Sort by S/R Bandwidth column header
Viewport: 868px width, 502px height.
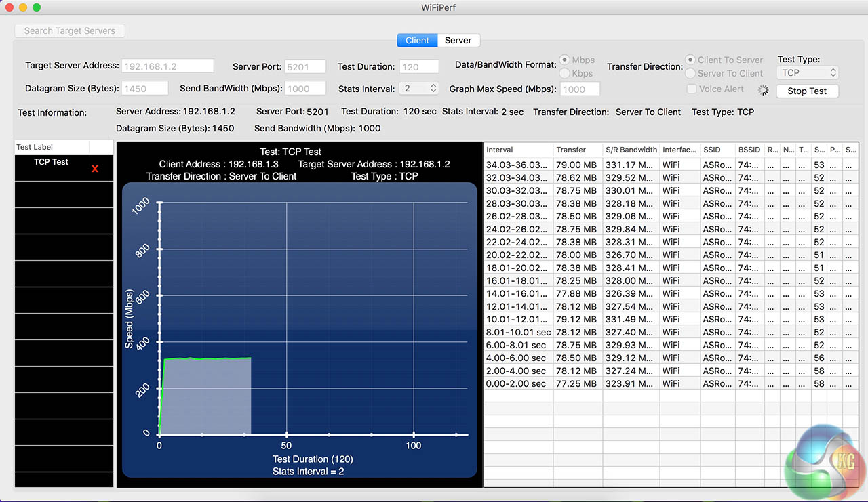631,150
